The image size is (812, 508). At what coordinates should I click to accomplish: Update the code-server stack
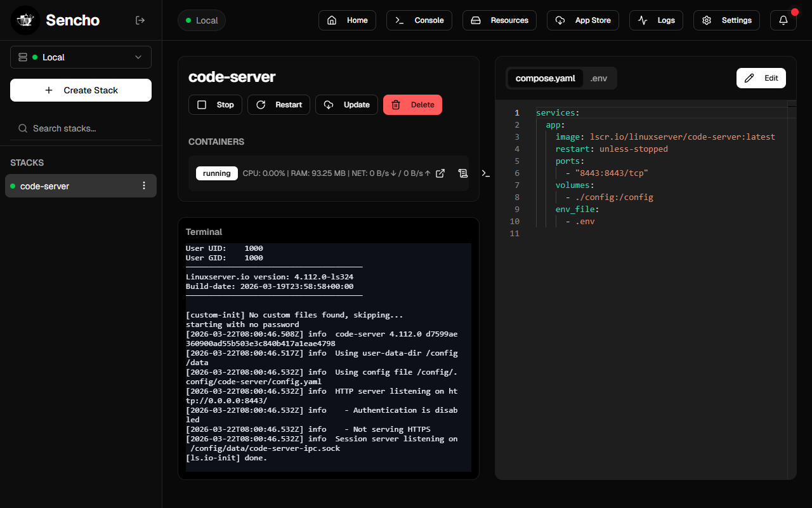click(x=346, y=105)
